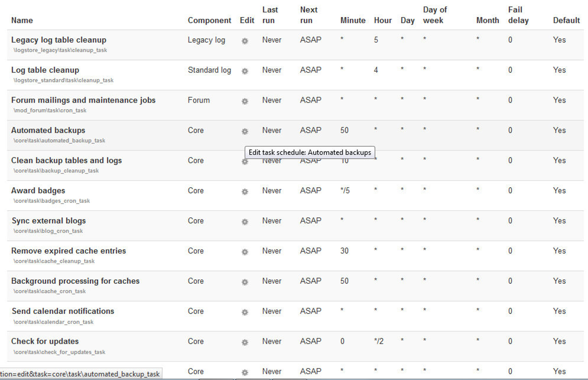Screen dimensions: 588x380
Task: Select the Next run header label
Action: [x=309, y=15]
